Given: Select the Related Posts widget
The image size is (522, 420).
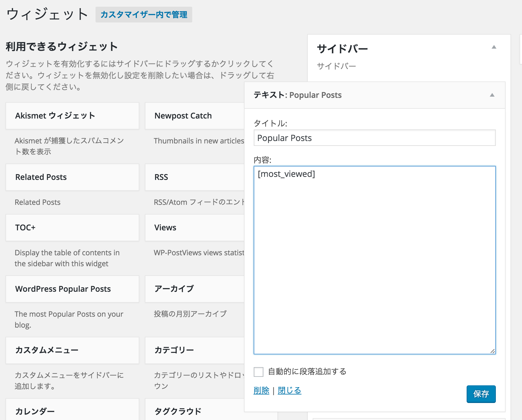Looking at the screenshot, I should pyautogui.click(x=72, y=177).
